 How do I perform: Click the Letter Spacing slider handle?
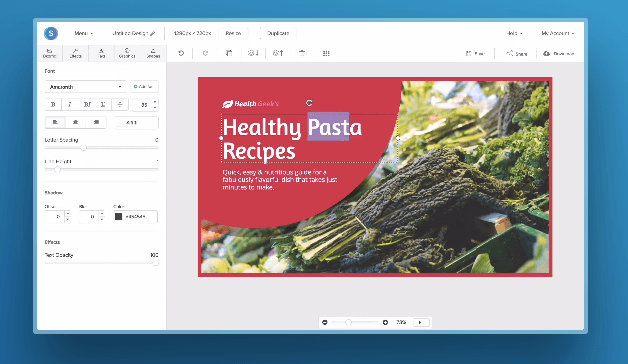click(x=83, y=148)
